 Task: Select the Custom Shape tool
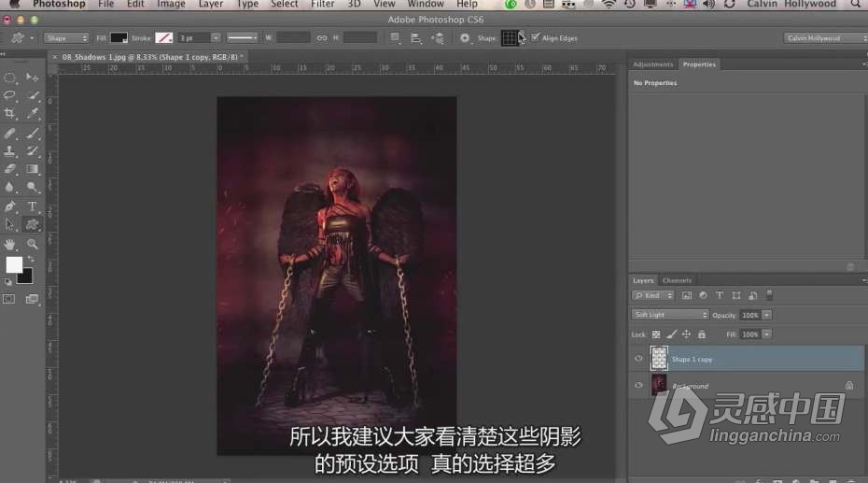point(32,224)
